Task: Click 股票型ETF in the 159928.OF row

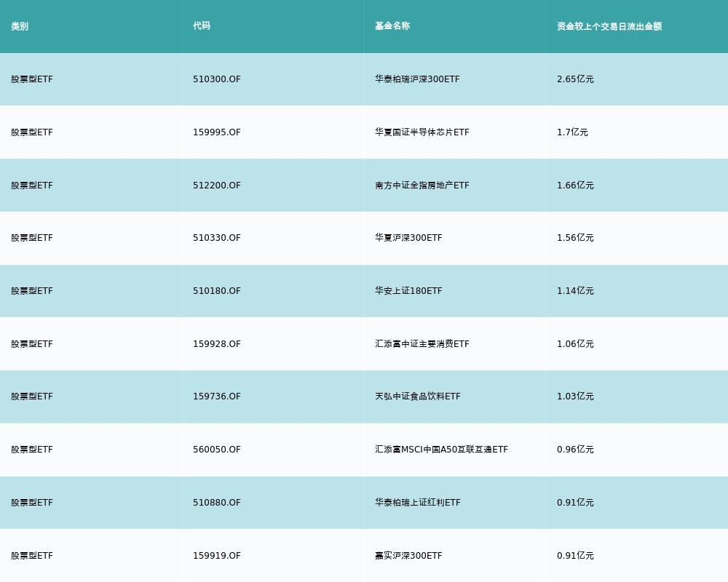Action: tap(32, 344)
